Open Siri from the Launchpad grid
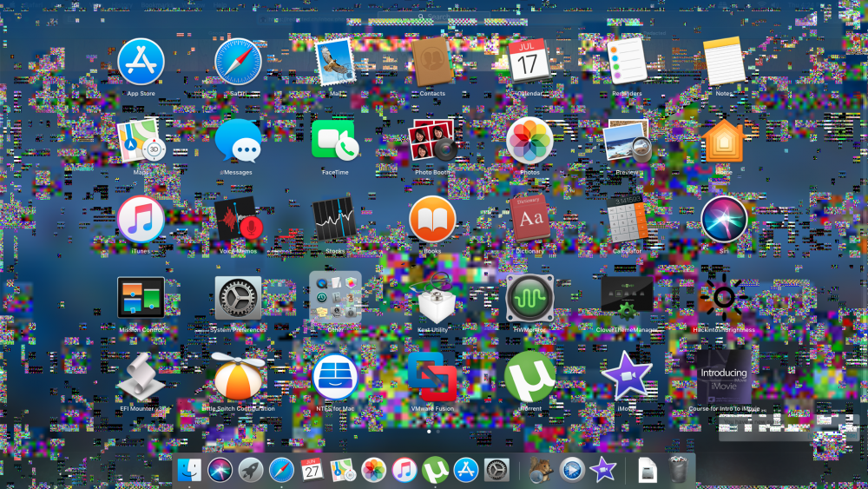The image size is (868, 489). tap(724, 219)
